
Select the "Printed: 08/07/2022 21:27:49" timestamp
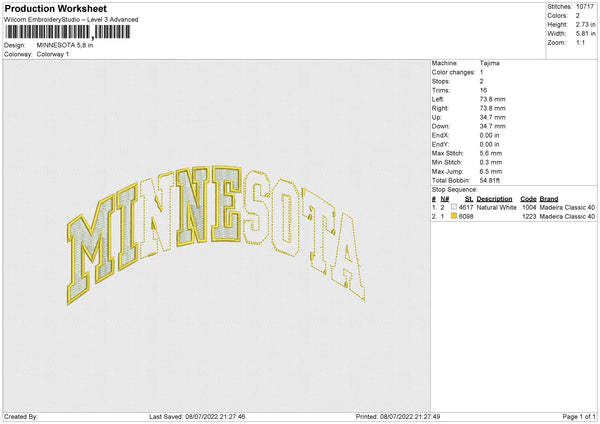tap(398, 417)
